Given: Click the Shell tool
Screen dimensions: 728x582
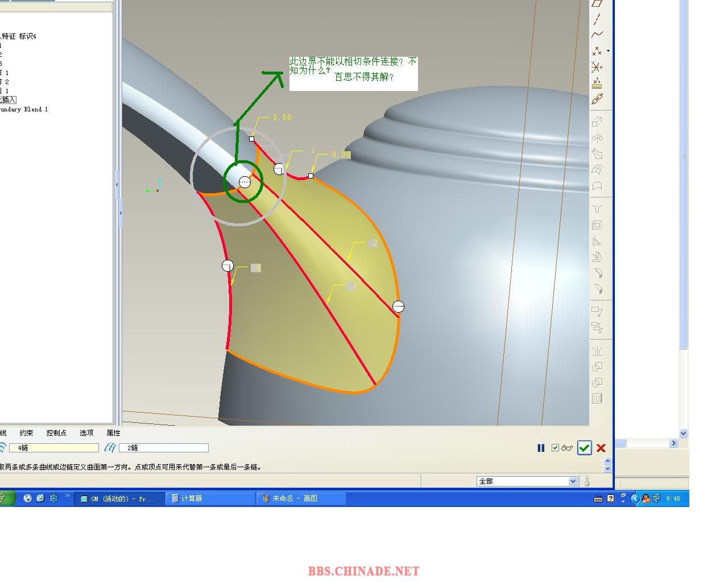Looking at the screenshot, I should 597,225.
